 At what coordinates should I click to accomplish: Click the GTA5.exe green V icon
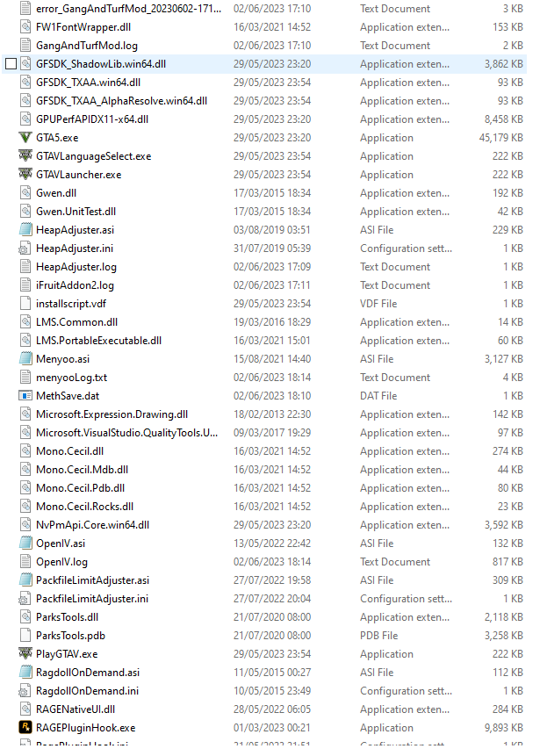pos(25,138)
